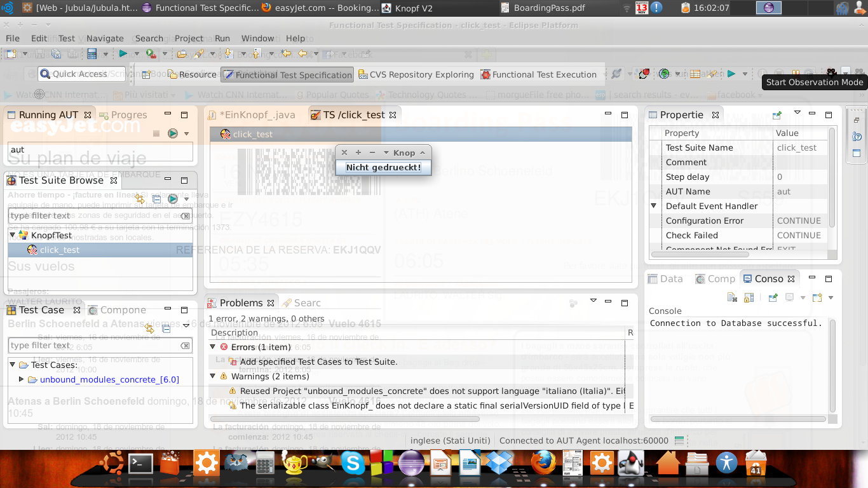Click Firefox icon in the bottom dock

point(543,463)
